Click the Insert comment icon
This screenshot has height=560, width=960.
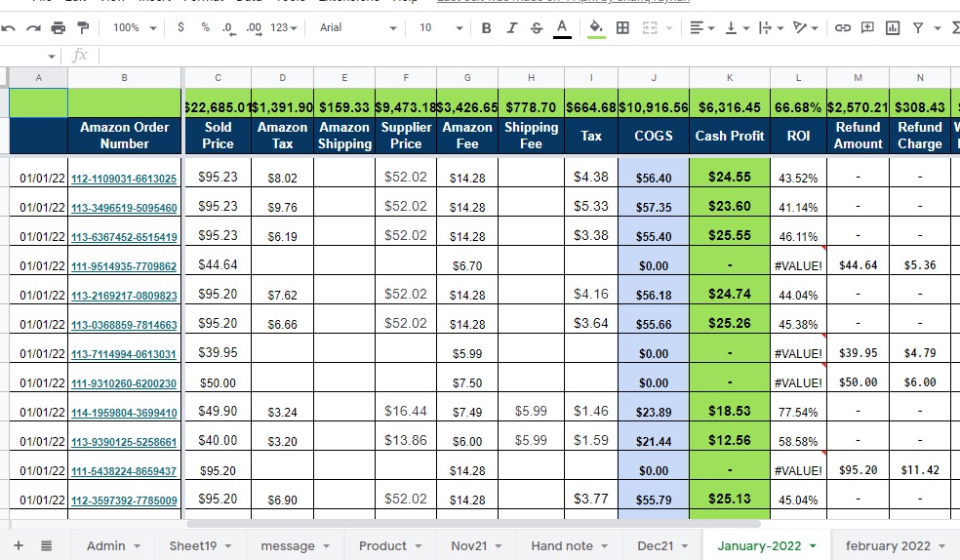coord(867,28)
